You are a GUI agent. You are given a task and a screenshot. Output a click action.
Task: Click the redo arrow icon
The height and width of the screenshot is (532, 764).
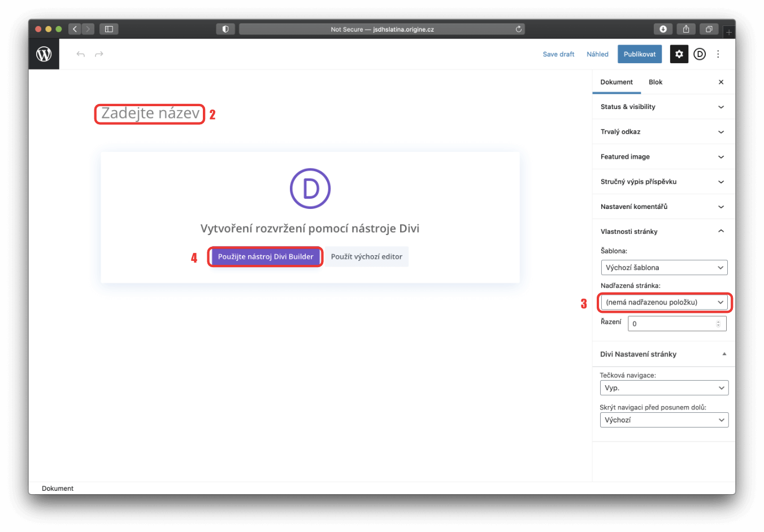coord(99,54)
